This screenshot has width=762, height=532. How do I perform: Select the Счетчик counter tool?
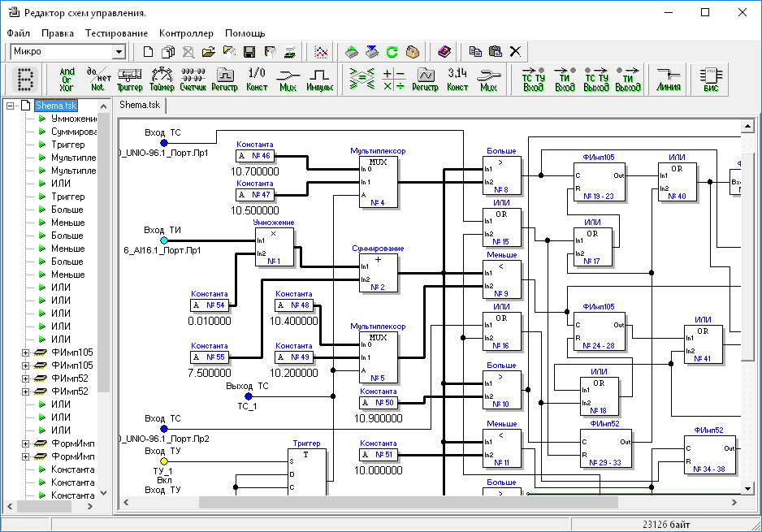pyautogui.click(x=193, y=80)
